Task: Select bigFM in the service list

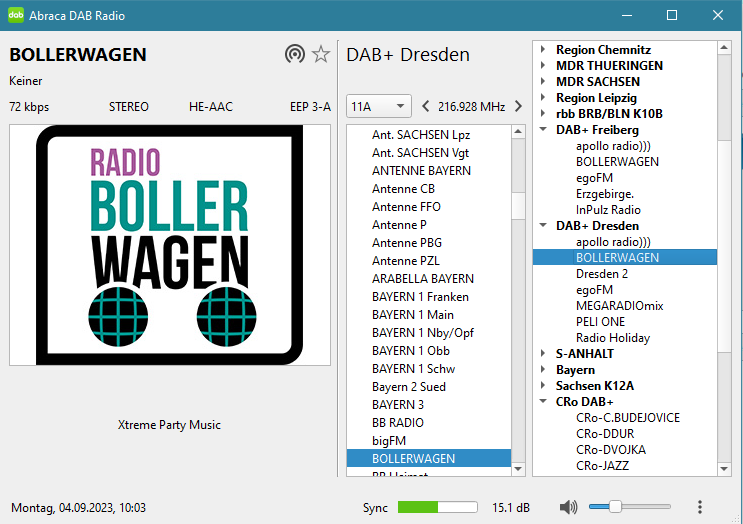Action: pos(389,441)
